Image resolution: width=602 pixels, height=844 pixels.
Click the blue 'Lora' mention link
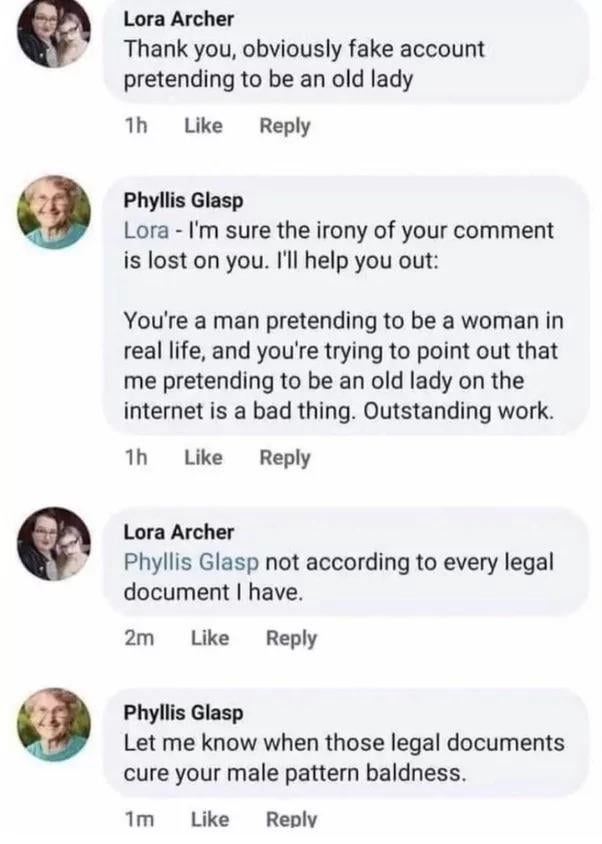(145, 230)
